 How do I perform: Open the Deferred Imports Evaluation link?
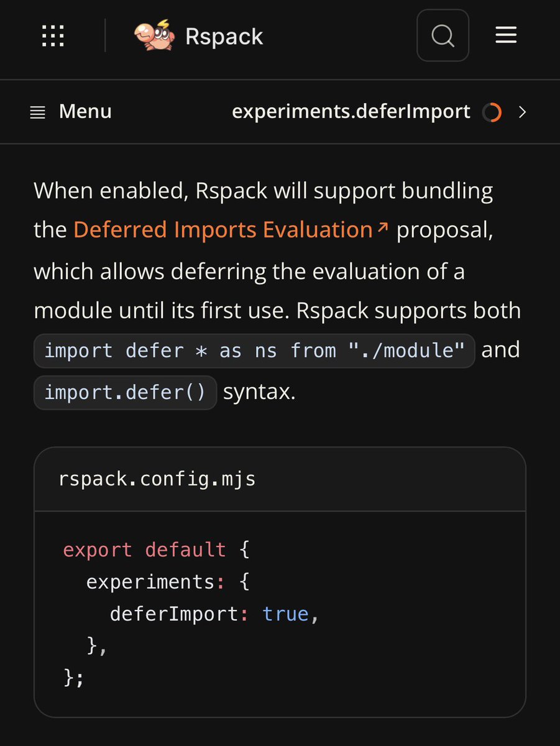(230, 230)
